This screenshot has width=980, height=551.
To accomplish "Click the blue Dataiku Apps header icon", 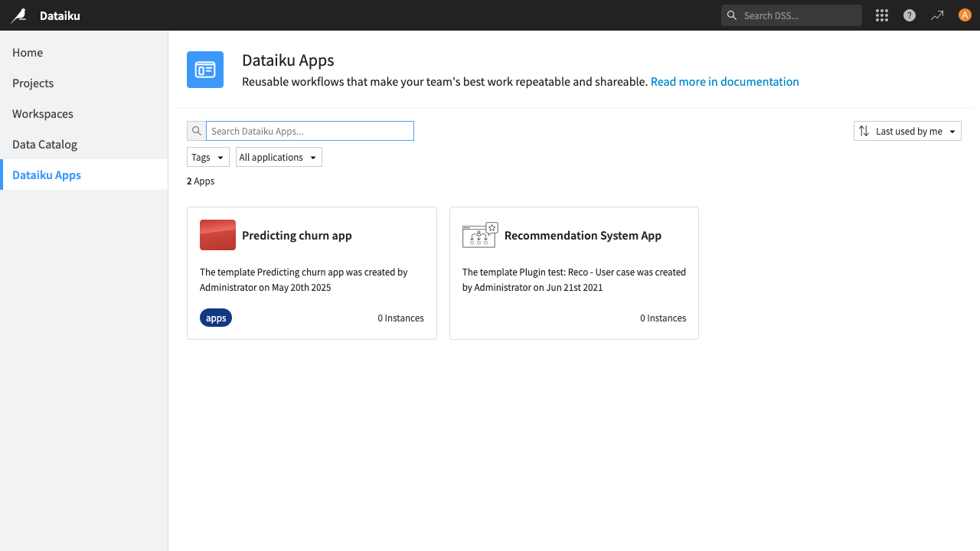I will pyautogui.click(x=205, y=70).
